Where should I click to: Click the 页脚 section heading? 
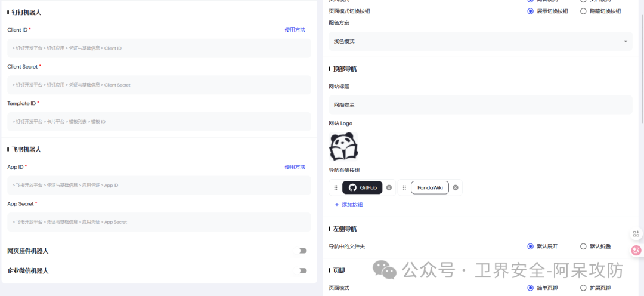click(x=339, y=270)
